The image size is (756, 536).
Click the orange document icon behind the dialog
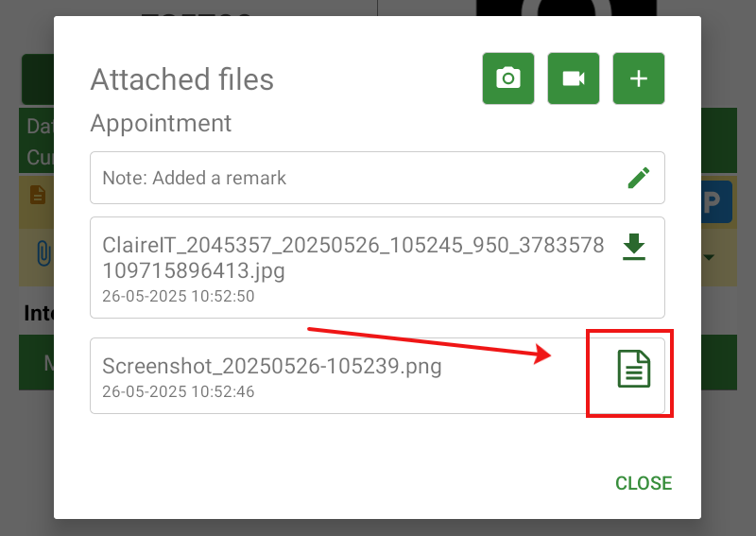coord(37,195)
